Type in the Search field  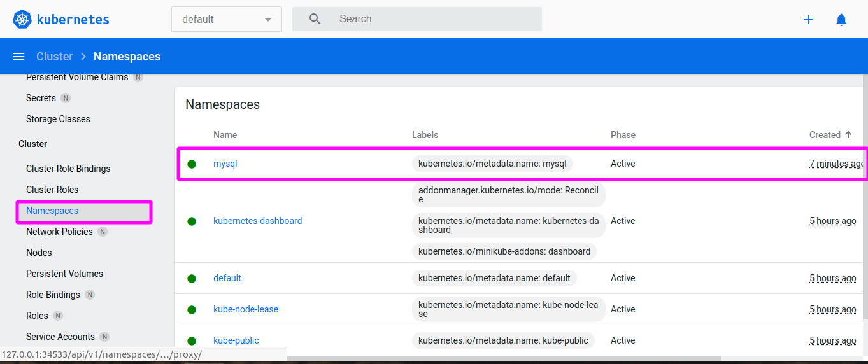433,19
